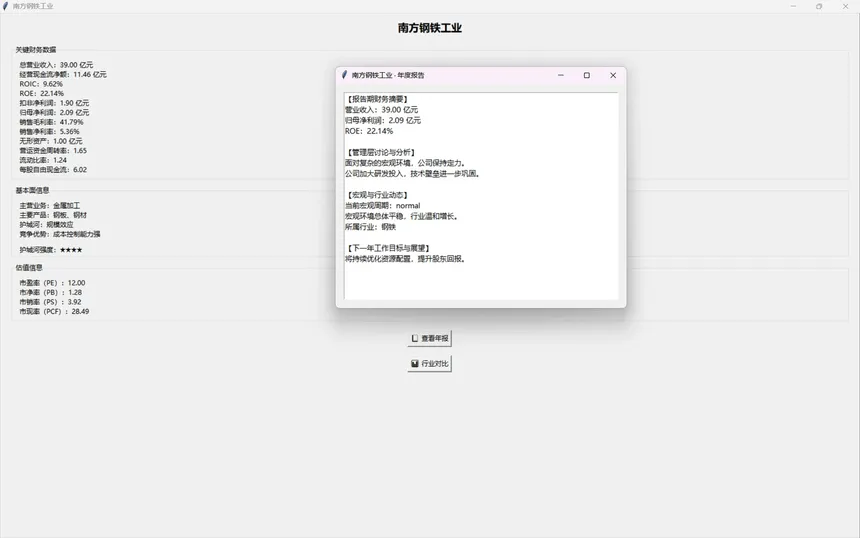The height and width of the screenshot is (538, 860).
Task: Click the 【宏观与行业动态】 heading in the report
Action: (x=377, y=195)
